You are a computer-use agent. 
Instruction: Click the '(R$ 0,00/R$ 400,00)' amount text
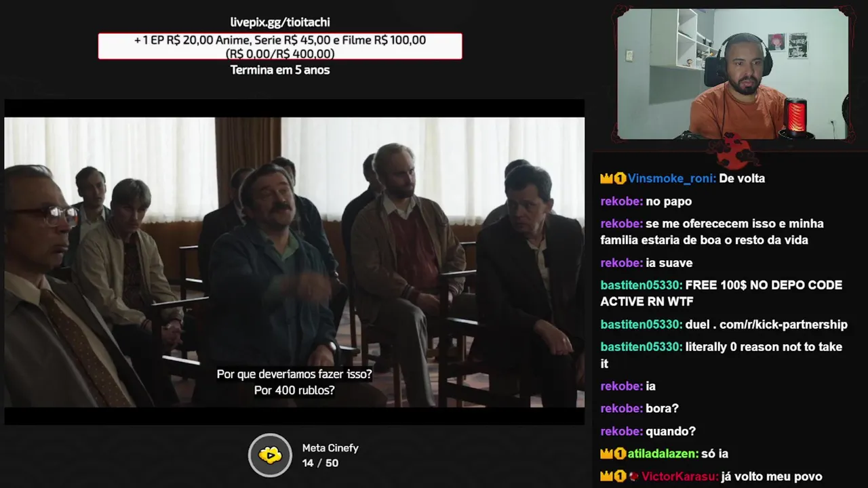[x=280, y=54]
